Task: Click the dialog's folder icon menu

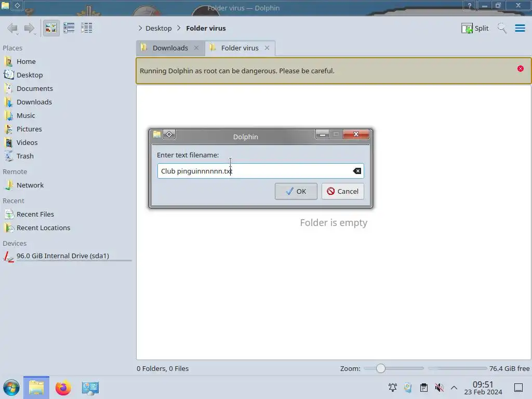Action: (157, 135)
